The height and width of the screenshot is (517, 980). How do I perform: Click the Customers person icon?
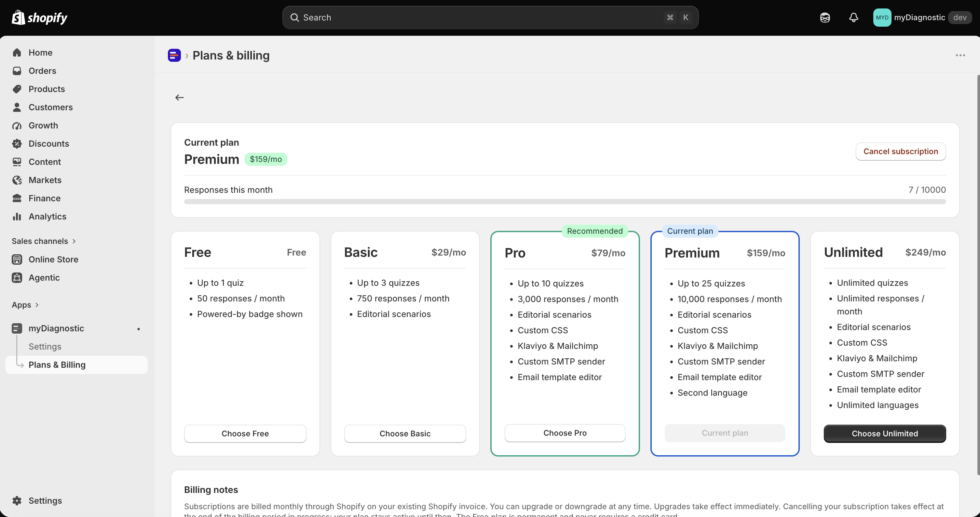pos(17,107)
